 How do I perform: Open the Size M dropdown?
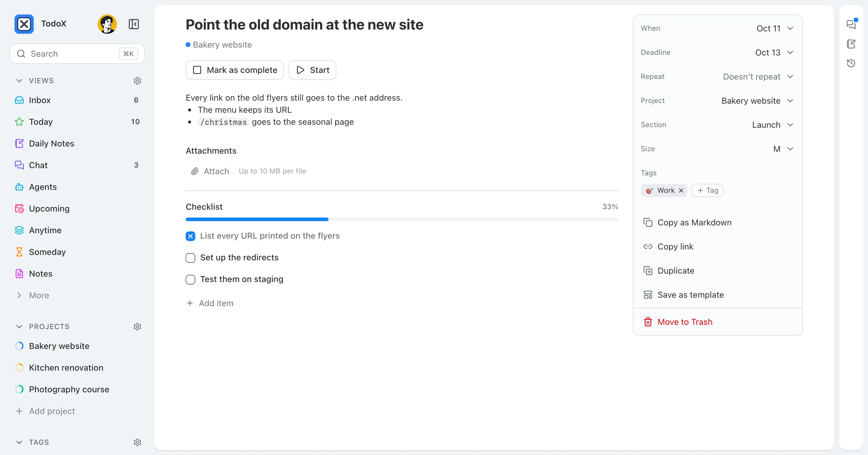tap(783, 149)
